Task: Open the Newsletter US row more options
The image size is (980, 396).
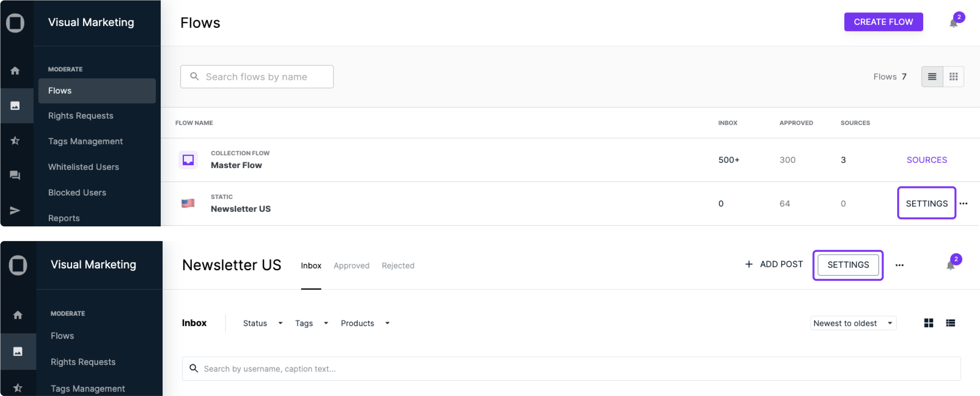Action: coord(963,204)
